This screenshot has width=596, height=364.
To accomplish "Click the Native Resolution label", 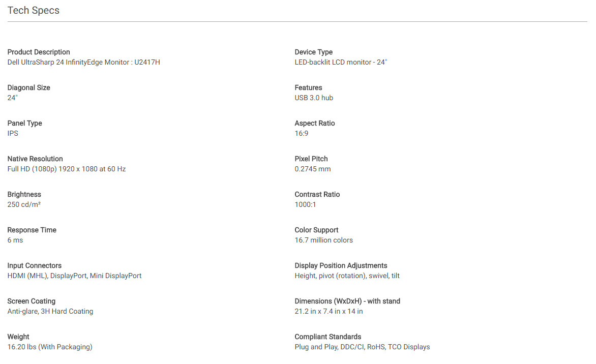I will (x=35, y=159).
